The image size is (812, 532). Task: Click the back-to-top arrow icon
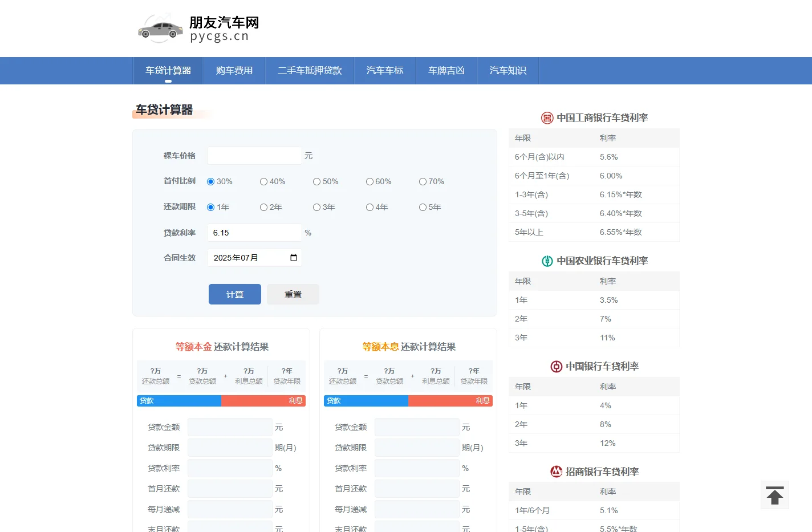775,495
